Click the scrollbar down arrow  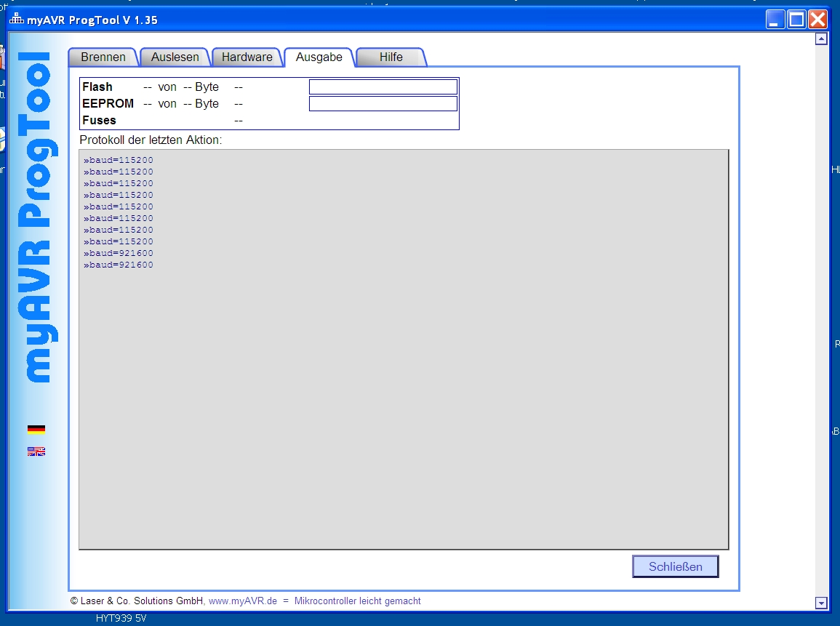coord(820,603)
